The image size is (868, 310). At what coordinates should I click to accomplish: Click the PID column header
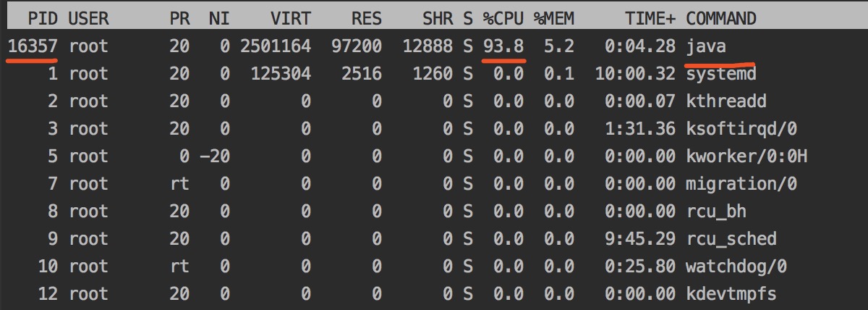click(x=42, y=19)
